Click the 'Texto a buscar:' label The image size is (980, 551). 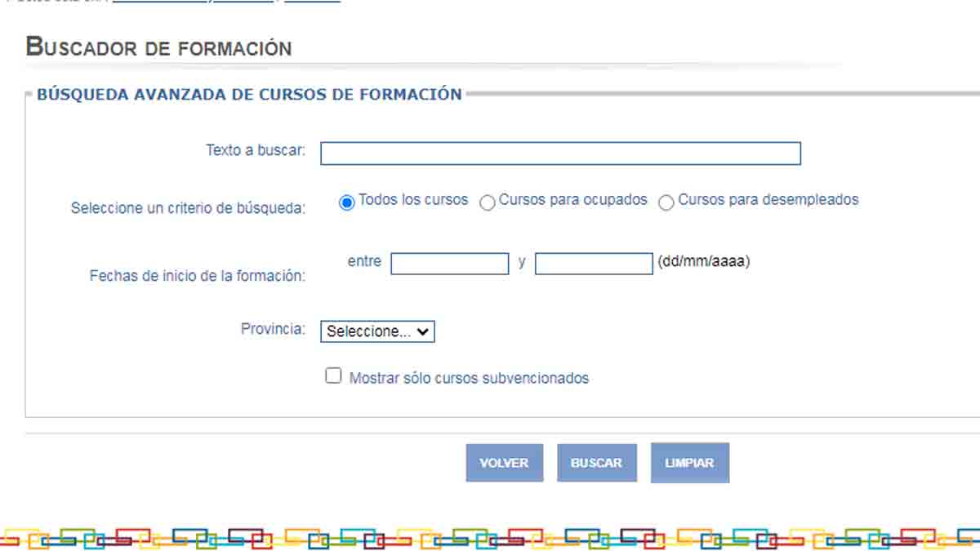click(x=255, y=151)
